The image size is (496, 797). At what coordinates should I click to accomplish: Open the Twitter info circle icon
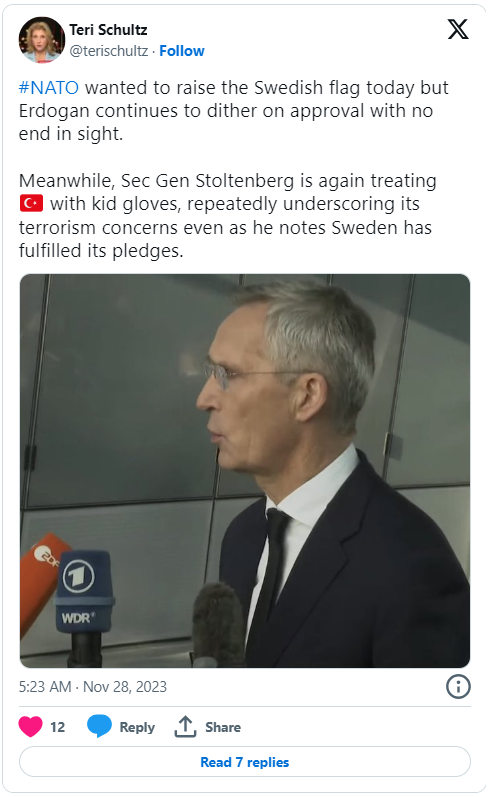[x=458, y=687]
